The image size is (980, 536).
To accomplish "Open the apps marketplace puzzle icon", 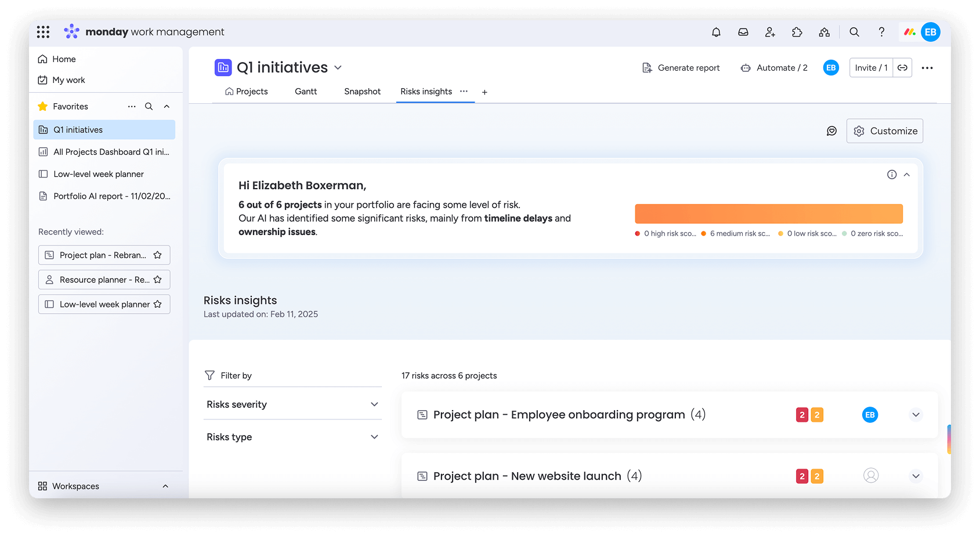I will tap(797, 32).
